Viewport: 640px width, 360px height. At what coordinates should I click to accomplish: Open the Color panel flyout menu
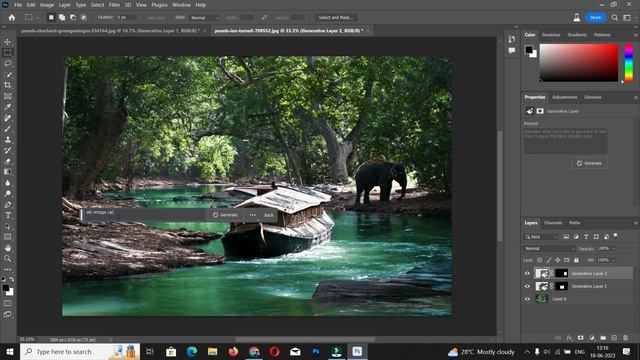(636, 36)
